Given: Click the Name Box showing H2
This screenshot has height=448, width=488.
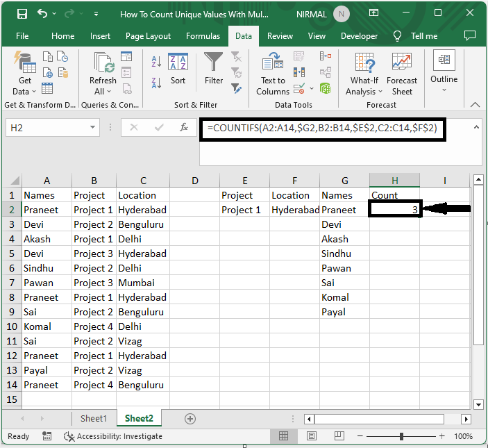Looking at the screenshot, I should coord(47,128).
